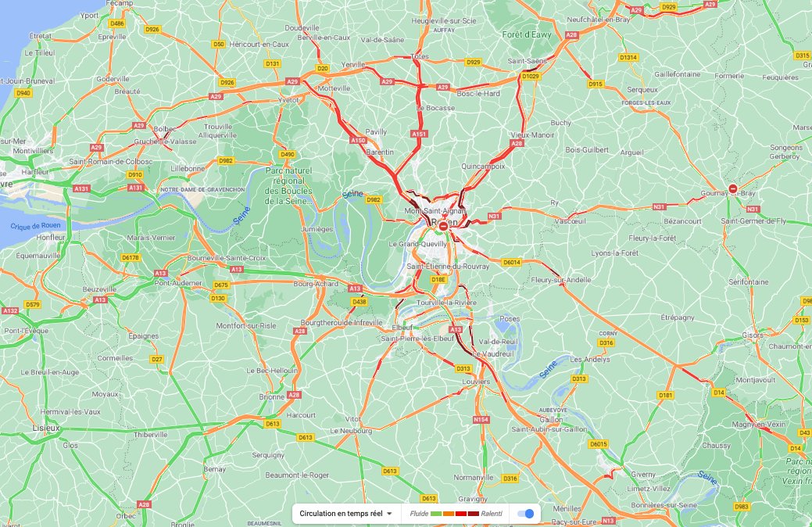
Task: Click the road closure icon at Gournay-en-Bray
Action: coord(733,188)
